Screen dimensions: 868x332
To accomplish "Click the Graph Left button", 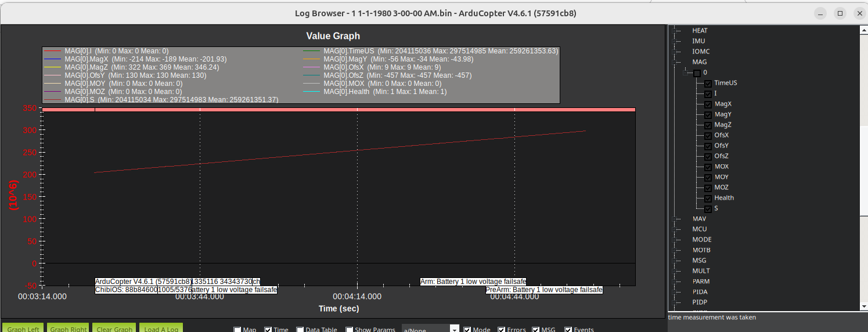I will coord(23,329).
